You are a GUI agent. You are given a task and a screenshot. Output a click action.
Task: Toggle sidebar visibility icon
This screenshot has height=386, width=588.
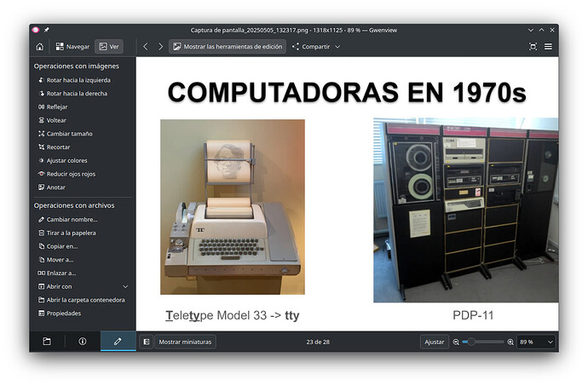(147, 342)
